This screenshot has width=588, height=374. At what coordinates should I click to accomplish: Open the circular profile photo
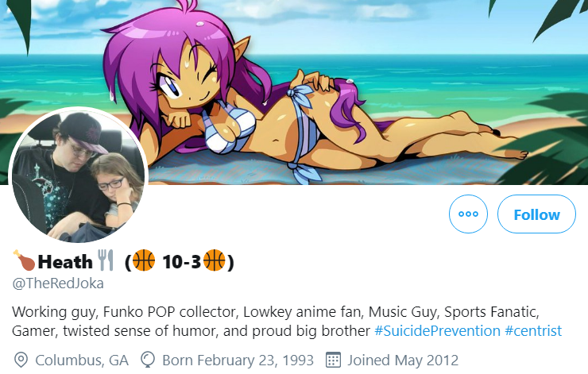click(x=79, y=175)
